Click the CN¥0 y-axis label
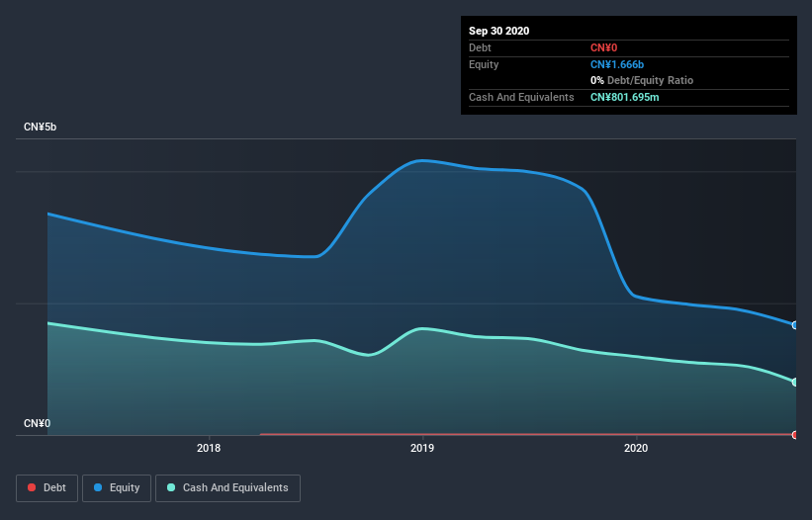 [38, 423]
